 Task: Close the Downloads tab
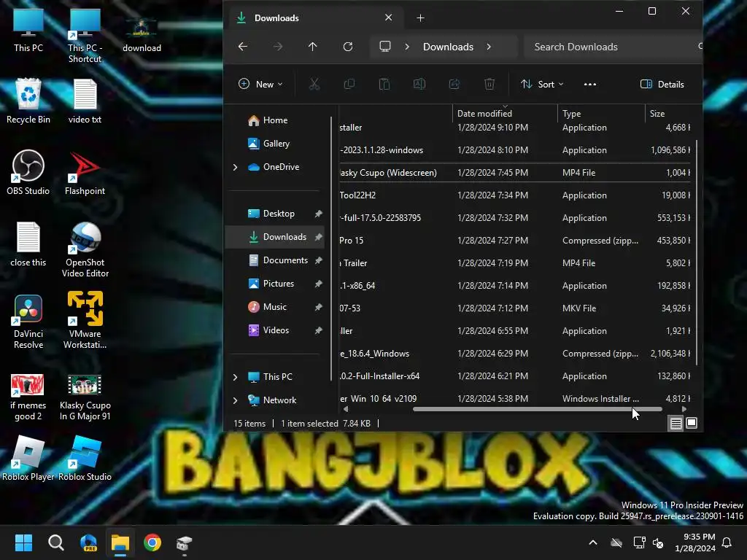click(x=389, y=17)
